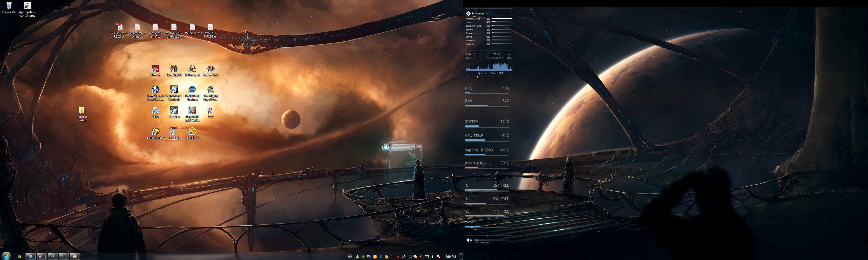The image size is (868, 260).
Task: Switch to Skype in the taskbar
Action: click(x=30, y=256)
